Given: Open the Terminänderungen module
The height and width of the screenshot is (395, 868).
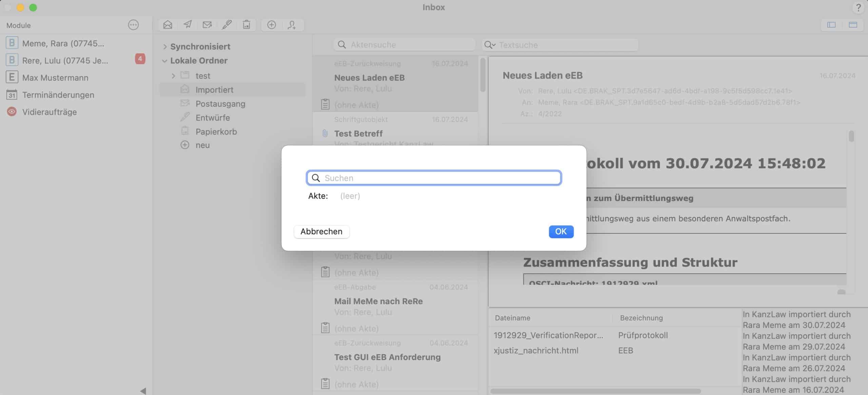Looking at the screenshot, I should click(58, 95).
